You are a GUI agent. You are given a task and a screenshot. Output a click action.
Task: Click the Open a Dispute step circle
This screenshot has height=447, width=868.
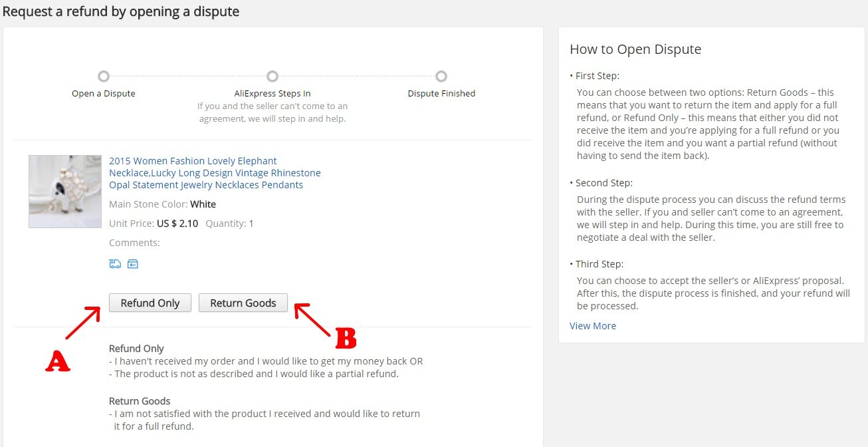(104, 76)
